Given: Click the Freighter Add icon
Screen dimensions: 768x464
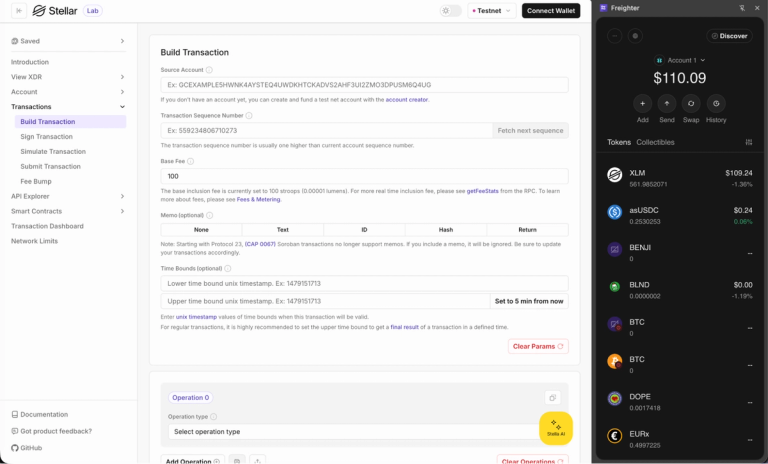Looking at the screenshot, I should click(643, 103).
